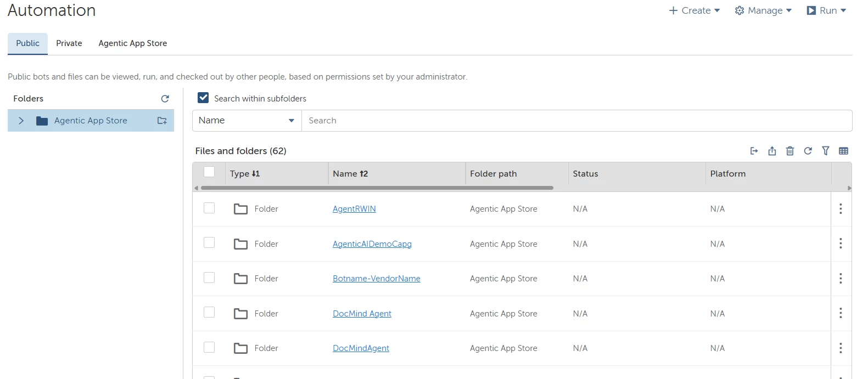This screenshot has width=868, height=379.
Task: Click the Status column header
Action: point(585,174)
